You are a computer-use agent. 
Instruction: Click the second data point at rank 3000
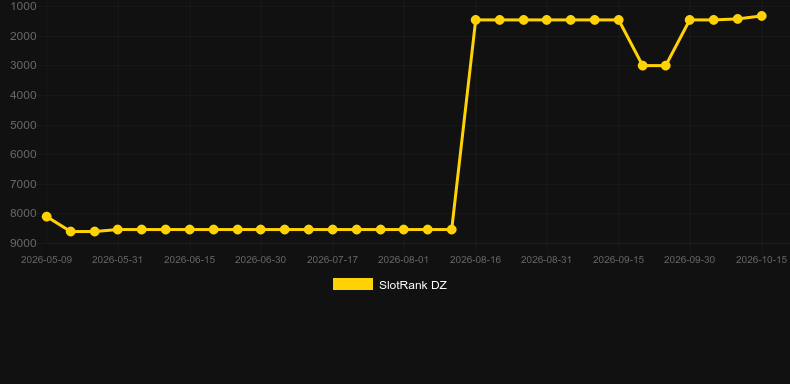pyautogui.click(x=666, y=66)
